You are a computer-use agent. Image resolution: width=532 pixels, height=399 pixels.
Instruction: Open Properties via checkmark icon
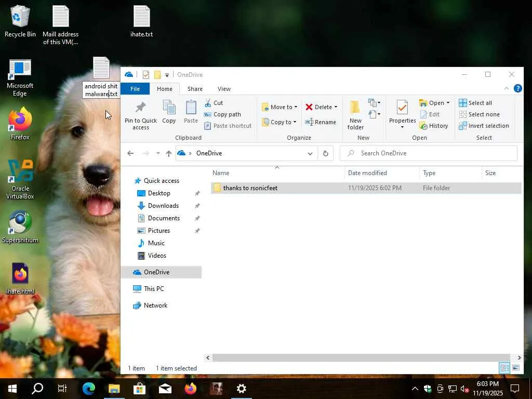[x=402, y=108]
